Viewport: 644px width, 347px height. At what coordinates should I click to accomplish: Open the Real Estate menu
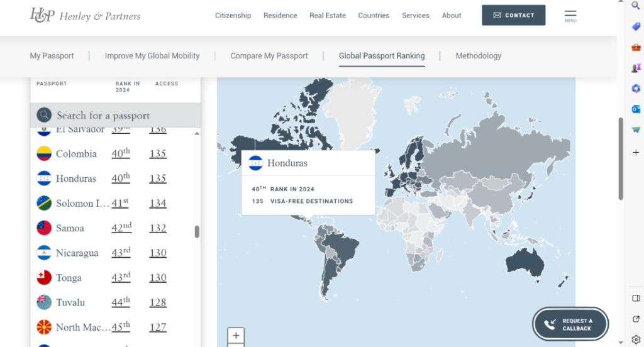click(x=327, y=15)
